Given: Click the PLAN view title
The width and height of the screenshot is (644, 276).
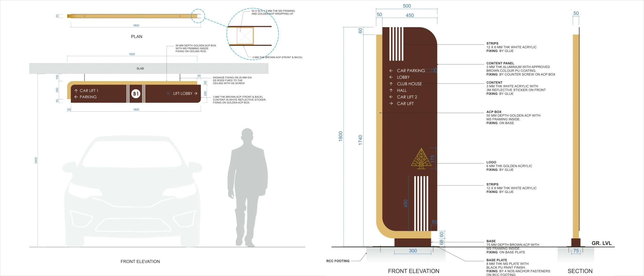Looking at the screenshot, I should [137, 37].
